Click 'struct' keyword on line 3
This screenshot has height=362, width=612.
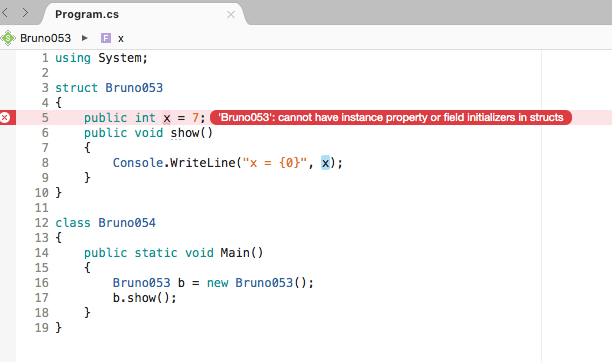(76, 88)
